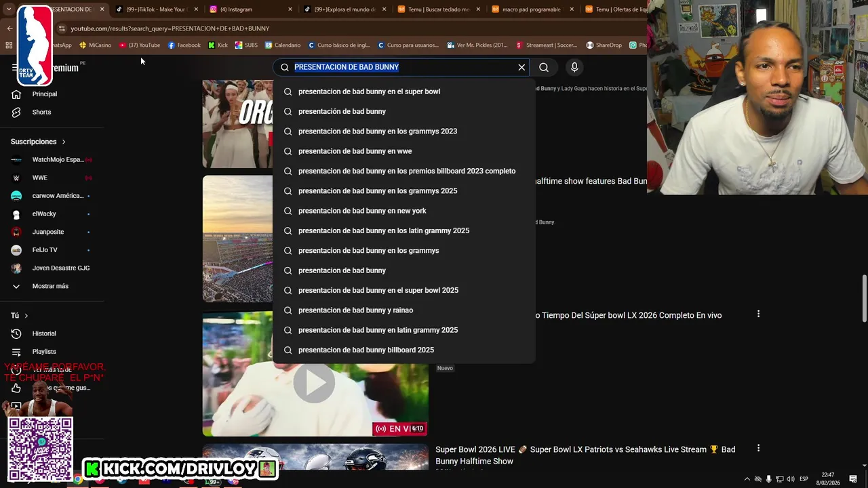Image resolution: width=868 pixels, height=488 pixels.
Task: Switch to the Temu Buscar teclado tab
Action: pos(437,9)
